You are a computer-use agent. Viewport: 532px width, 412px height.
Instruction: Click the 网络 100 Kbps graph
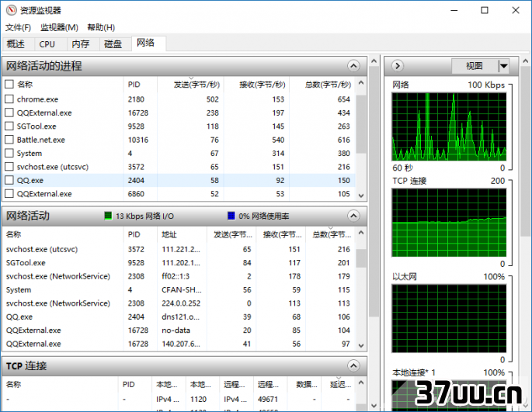[449, 126]
